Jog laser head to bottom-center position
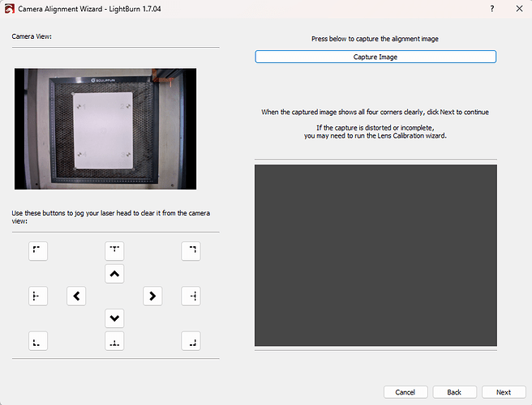This screenshot has height=405, width=532. (x=114, y=341)
